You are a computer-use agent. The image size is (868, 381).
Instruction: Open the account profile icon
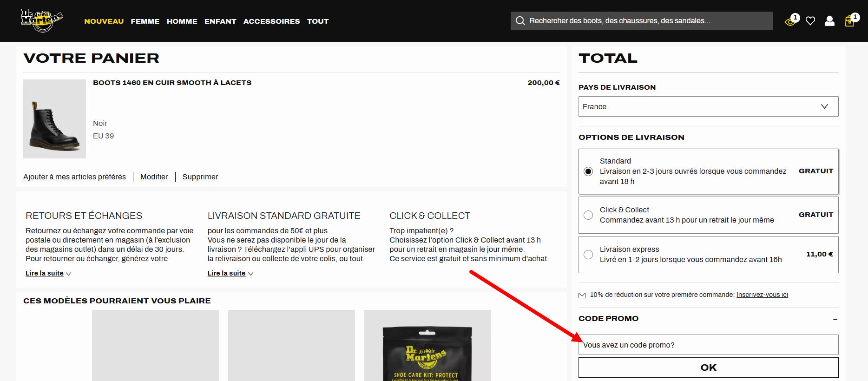(829, 21)
